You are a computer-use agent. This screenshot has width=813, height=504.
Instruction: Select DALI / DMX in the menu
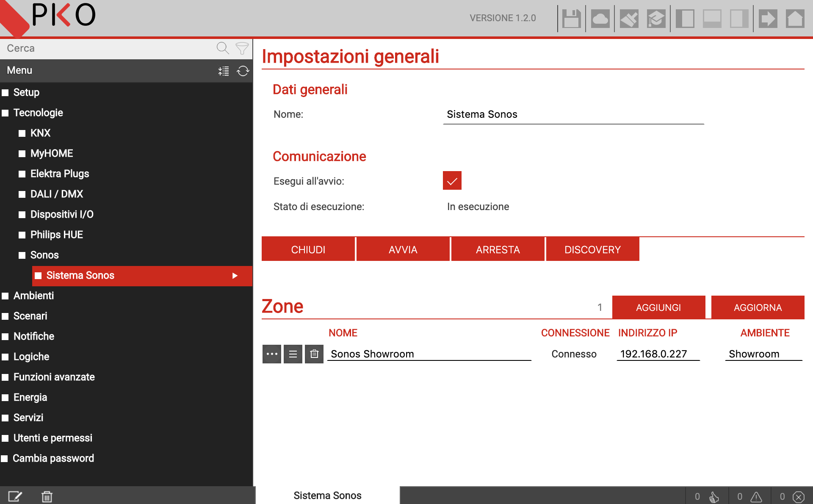(x=57, y=194)
